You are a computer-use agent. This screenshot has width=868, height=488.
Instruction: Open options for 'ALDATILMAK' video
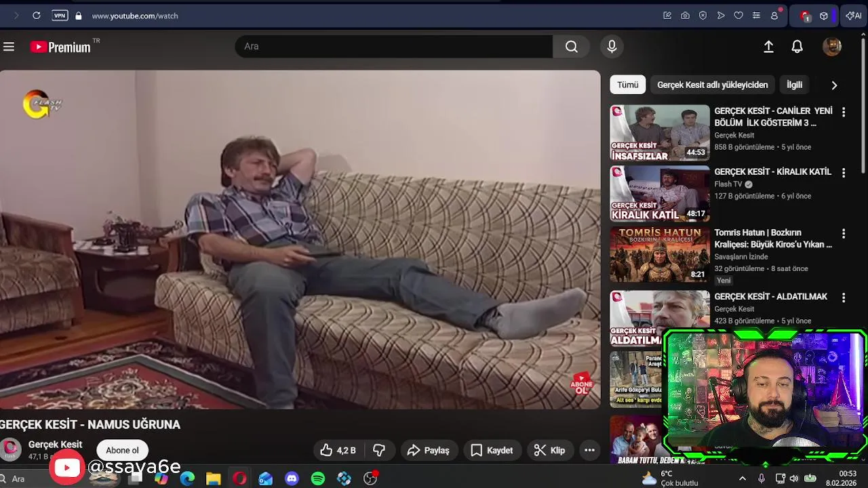click(844, 298)
